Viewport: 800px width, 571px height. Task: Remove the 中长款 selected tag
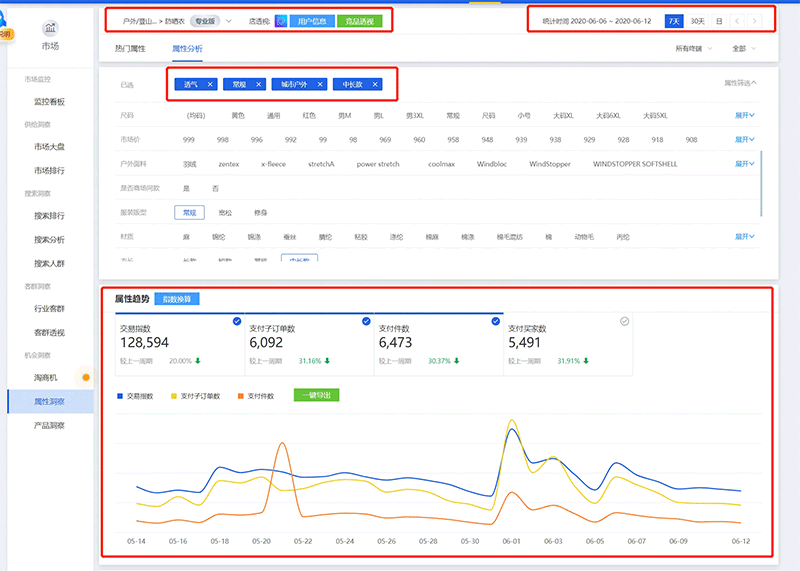[x=375, y=85]
